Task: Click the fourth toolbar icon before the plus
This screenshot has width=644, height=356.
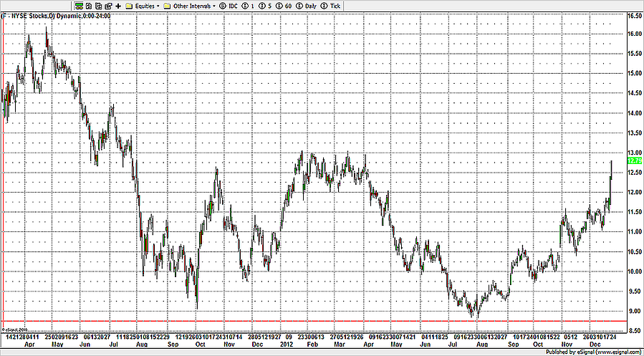Action: pos(107,5)
